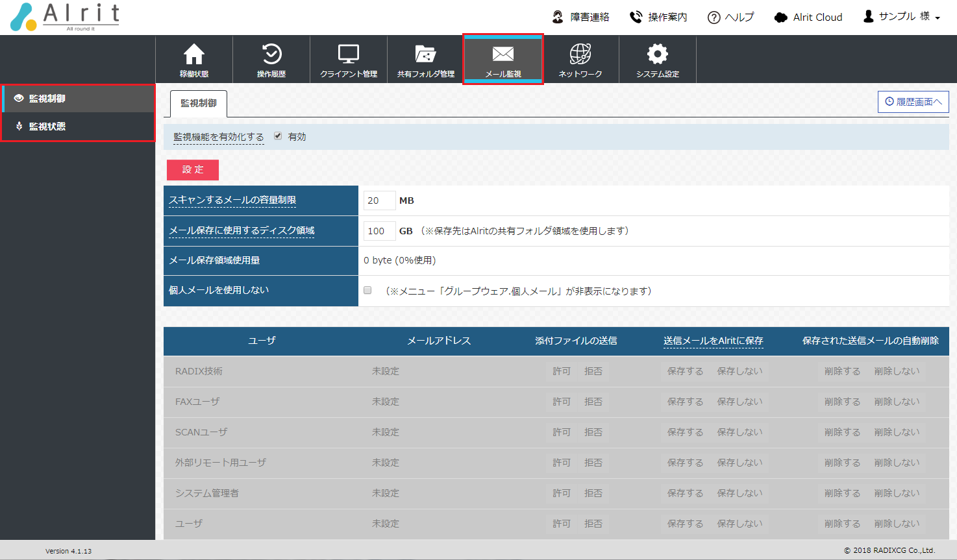Select 削除する for 外部リモート用ユーザ

pos(843,463)
